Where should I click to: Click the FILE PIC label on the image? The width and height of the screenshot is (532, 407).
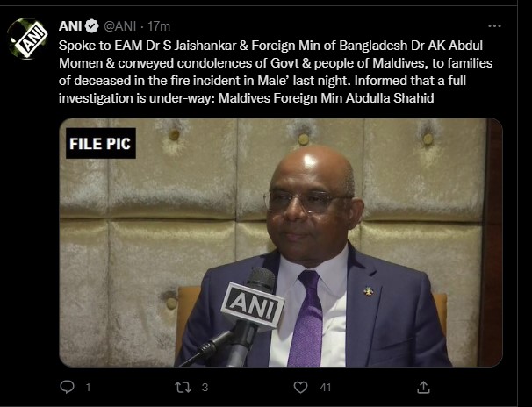click(x=101, y=143)
